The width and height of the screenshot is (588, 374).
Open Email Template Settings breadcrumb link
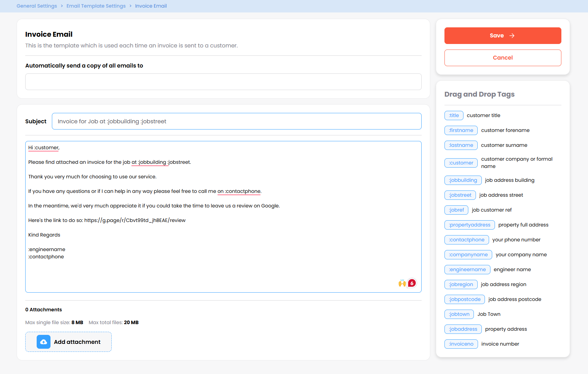(x=96, y=6)
